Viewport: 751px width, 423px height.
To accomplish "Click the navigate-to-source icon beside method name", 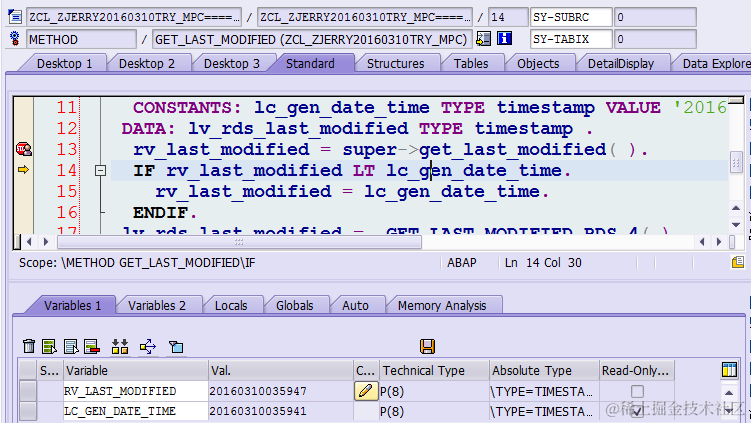I will pos(484,38).
